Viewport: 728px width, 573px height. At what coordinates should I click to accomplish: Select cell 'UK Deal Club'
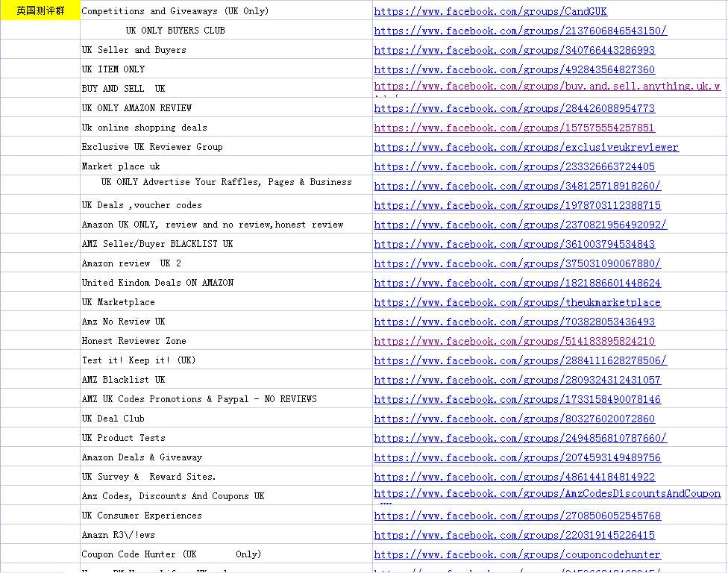pos(226,418)
